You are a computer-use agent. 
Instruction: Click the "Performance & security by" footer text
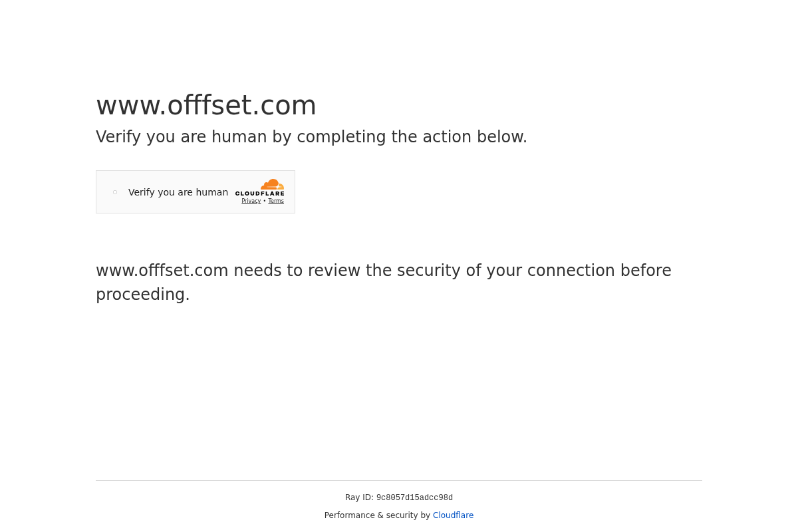pos(377,515)
